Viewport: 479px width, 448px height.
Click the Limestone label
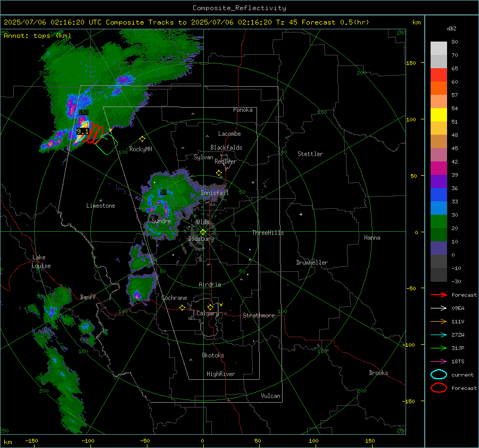(x=101, y=206)
